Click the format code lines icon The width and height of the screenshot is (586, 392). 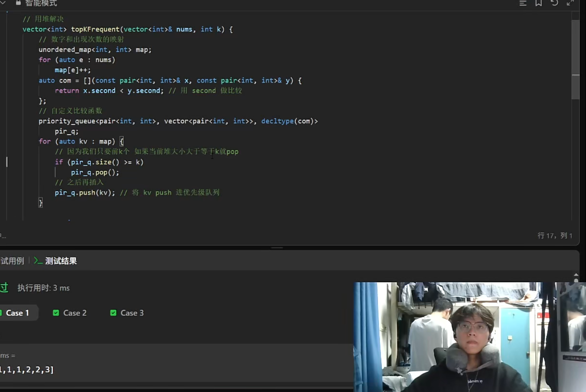click(523, 3)
